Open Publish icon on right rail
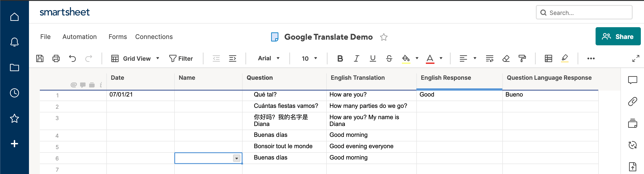 632,166
